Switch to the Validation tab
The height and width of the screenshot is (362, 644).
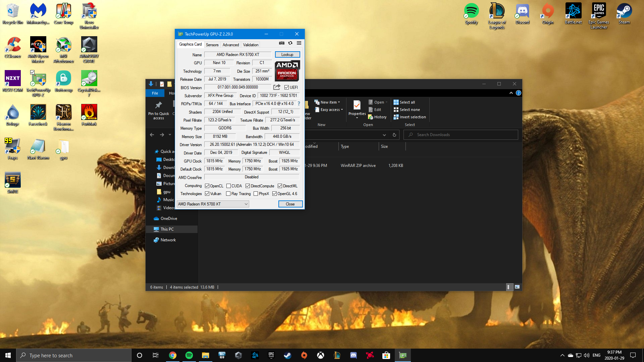251,45
